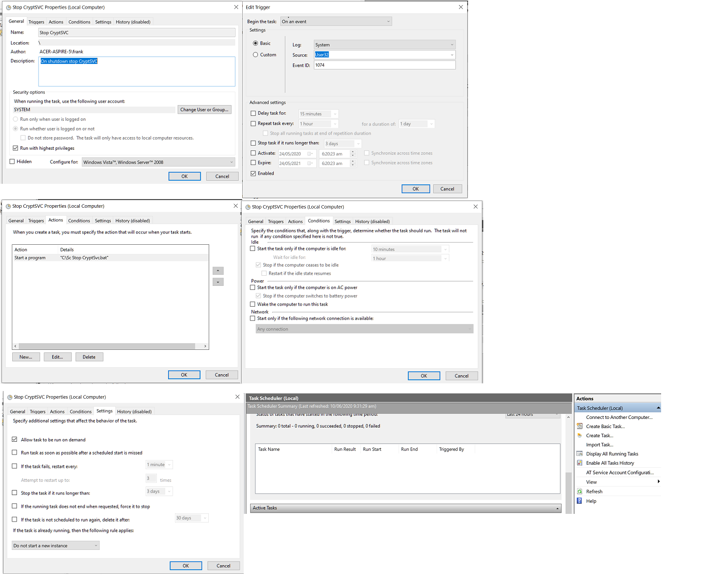Click the green Refresh icon

pyautogui.click(x=579, y=492)
